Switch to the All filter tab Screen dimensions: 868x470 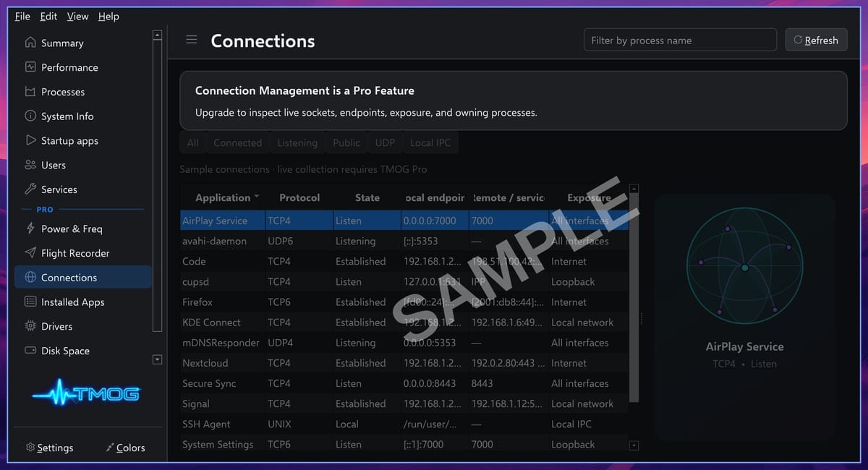192,143
